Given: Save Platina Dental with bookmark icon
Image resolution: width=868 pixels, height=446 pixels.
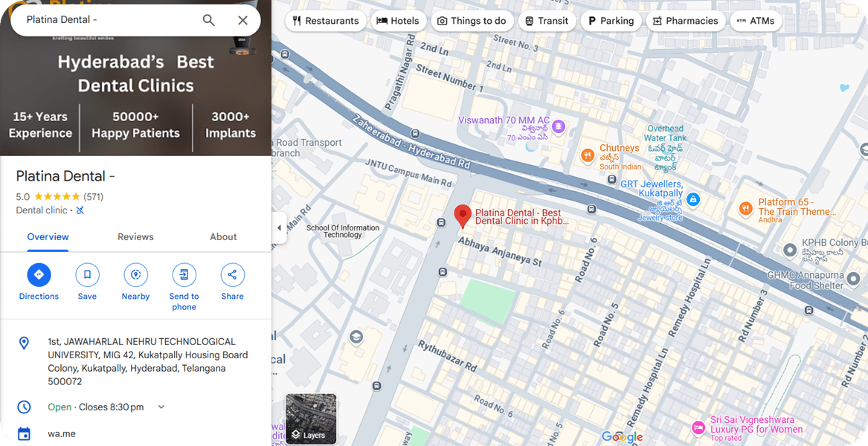Looking at the screenshot, I should click(x=87, y=275).
